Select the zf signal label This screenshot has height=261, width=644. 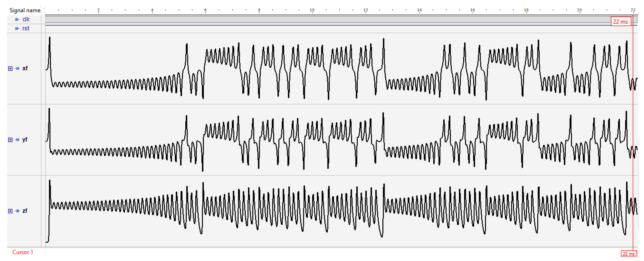tap(25, 211)
